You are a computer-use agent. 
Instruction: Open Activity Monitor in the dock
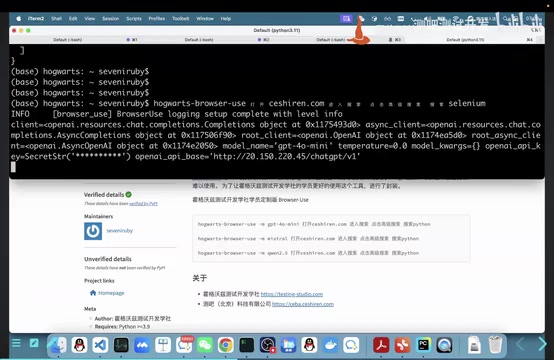121,344
